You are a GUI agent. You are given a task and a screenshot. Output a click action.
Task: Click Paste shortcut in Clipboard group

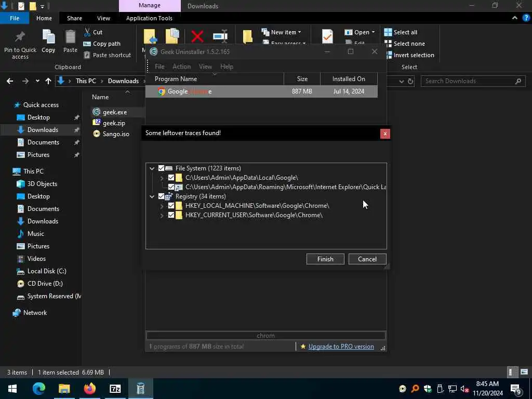point(107,55)
